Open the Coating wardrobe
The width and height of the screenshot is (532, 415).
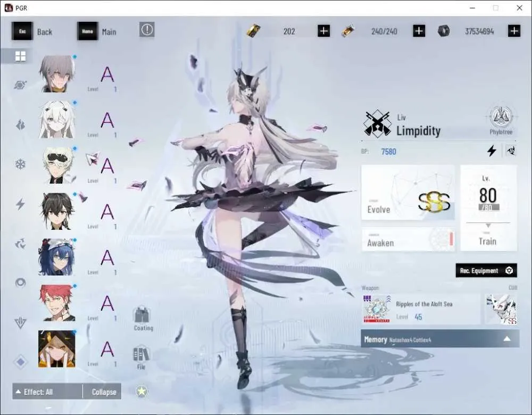coord(143,319)
